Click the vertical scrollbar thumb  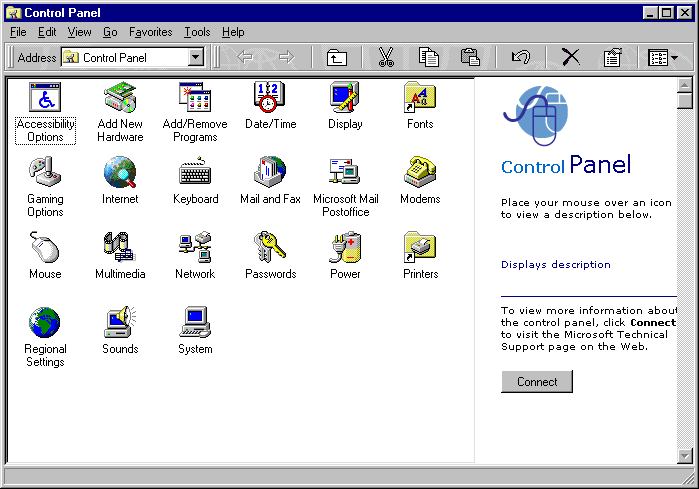click(x=685, y=101)
